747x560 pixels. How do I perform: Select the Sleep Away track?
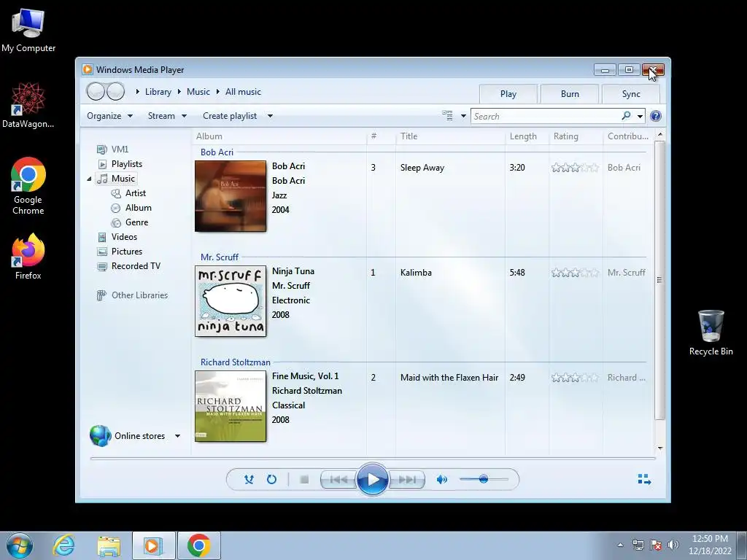[x=422, y=168]
